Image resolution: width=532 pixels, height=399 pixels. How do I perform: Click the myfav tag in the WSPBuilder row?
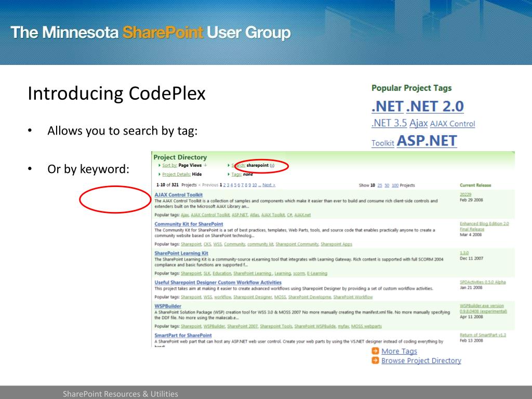[343, 326]
